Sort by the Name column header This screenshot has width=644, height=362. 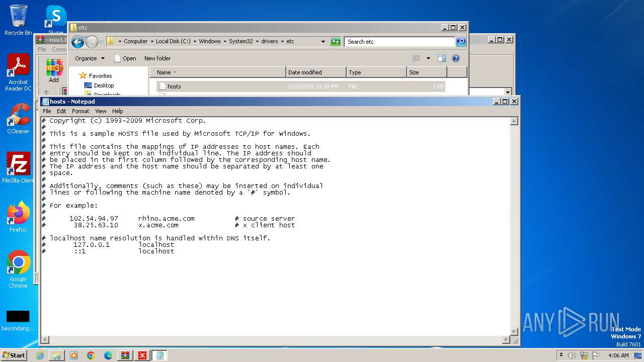pyautogui.click(x=218, y=72)
